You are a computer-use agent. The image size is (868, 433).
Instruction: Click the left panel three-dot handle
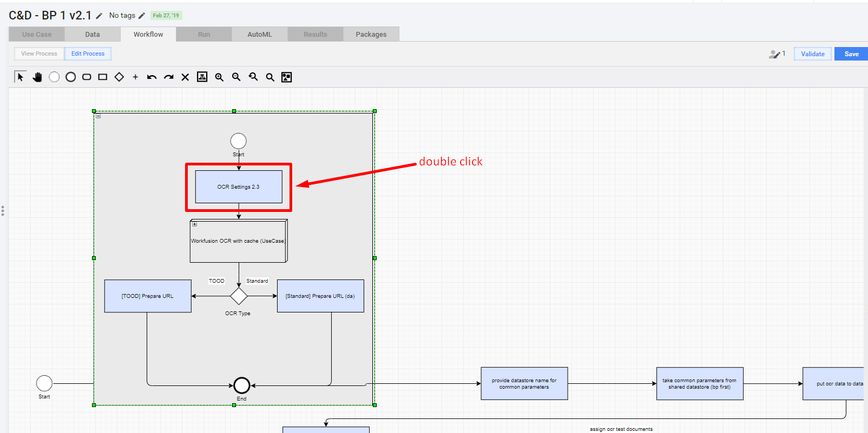click(x=3, y=211)
